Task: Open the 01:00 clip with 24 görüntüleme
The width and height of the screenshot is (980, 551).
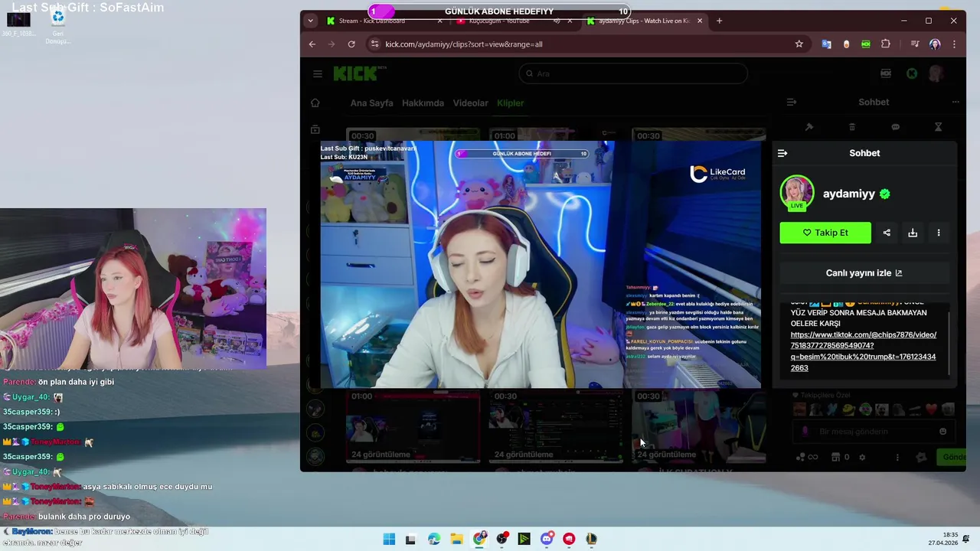Action: point(413,426)
